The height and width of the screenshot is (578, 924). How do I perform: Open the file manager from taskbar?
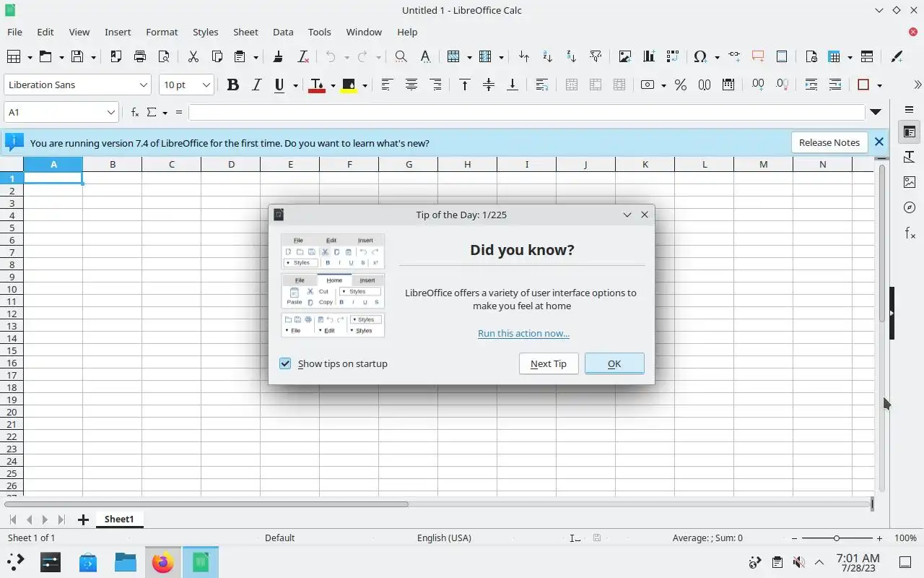pyautogui.click(x=126, y=562)
